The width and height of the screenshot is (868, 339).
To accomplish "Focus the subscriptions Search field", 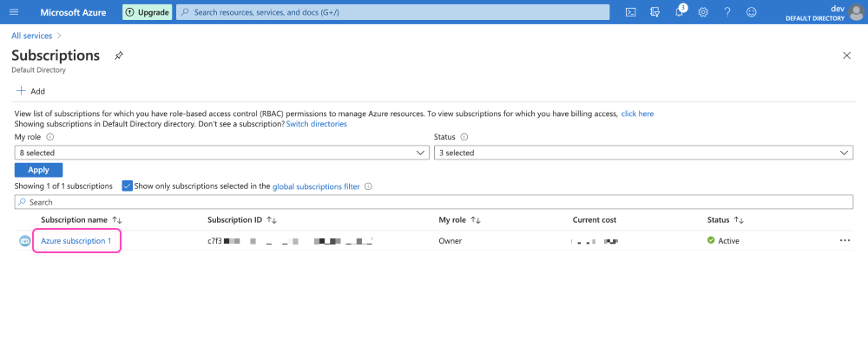I will pos(433,202).
